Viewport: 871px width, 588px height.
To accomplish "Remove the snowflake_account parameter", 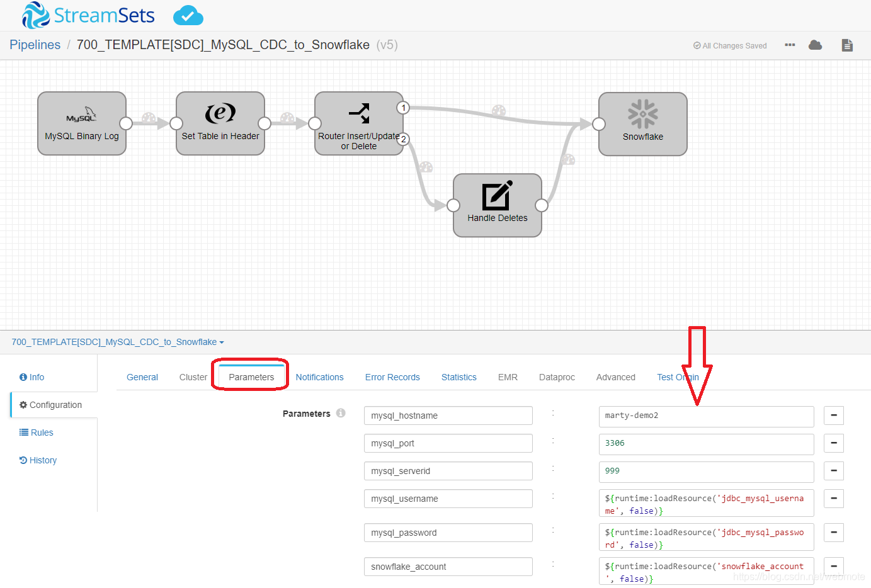I will click(834, 567).
